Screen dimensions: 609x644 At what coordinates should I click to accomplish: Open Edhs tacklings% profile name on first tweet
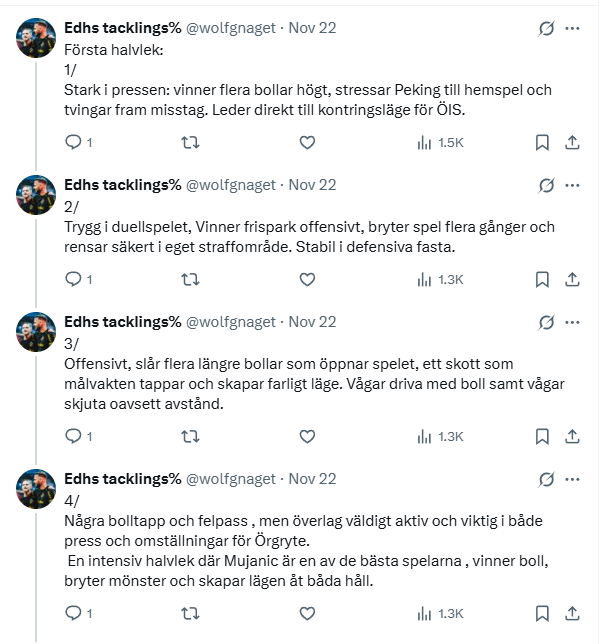click(x=122, y=28)
